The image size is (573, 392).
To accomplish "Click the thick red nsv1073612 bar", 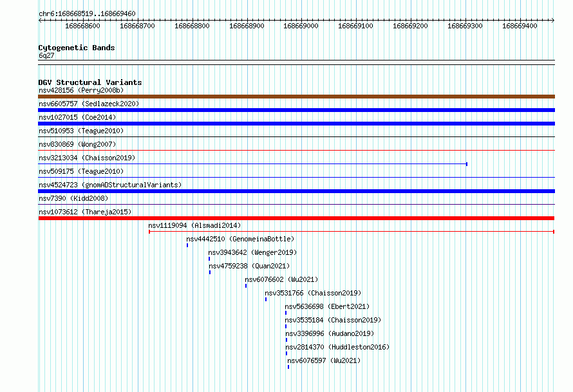I will [296, 218].
